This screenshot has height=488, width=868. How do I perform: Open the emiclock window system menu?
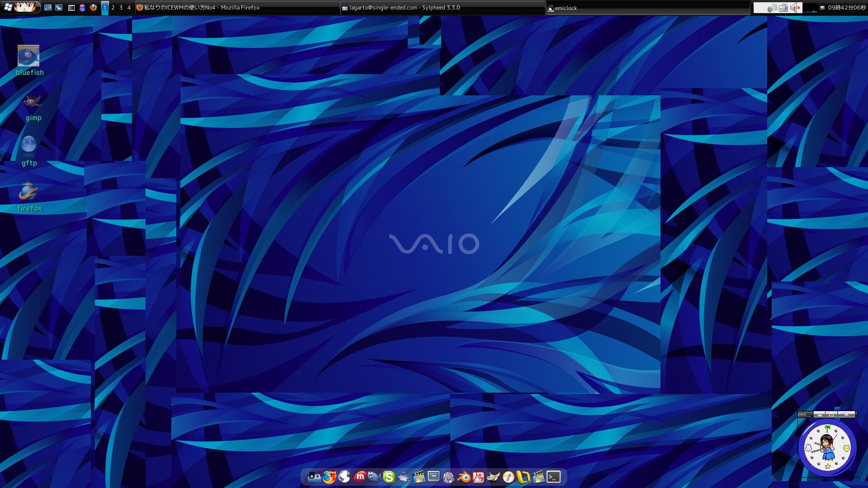pos(804,414)
